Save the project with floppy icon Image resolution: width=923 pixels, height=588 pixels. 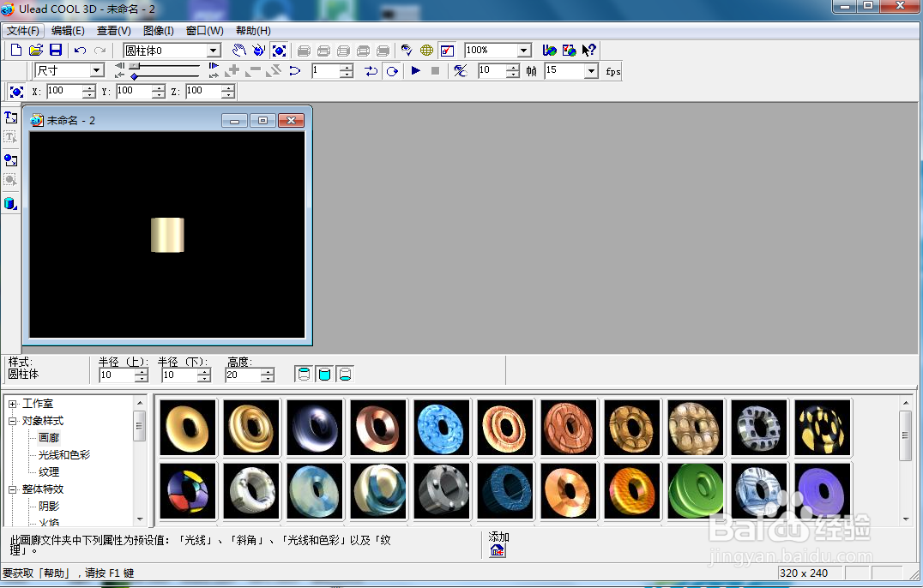[x=56, y=51]
